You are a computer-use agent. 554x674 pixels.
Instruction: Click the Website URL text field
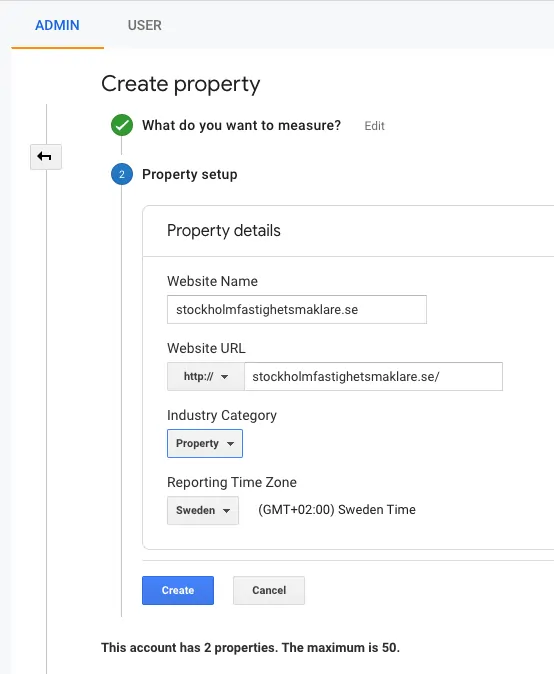pos(373,377)
